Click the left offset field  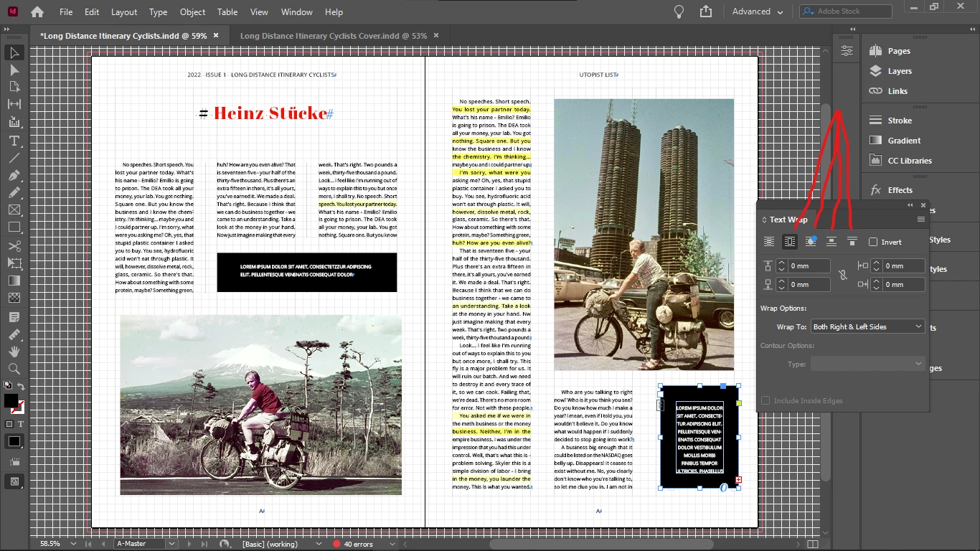coord(904,265)
